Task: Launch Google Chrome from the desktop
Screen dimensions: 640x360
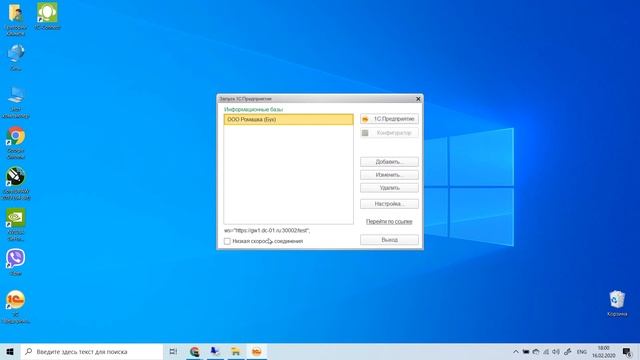Action: pyautogui.click(x=16, y=143)
